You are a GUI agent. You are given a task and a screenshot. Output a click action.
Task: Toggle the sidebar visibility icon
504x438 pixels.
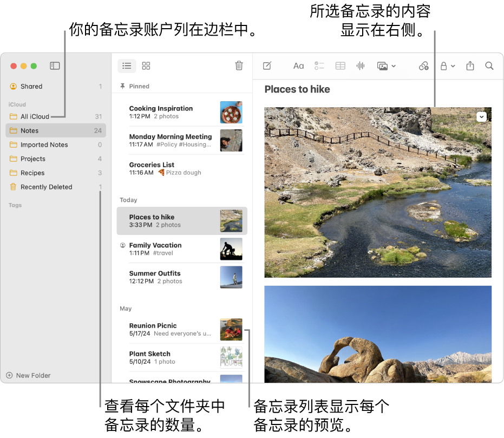coord(55,66)
